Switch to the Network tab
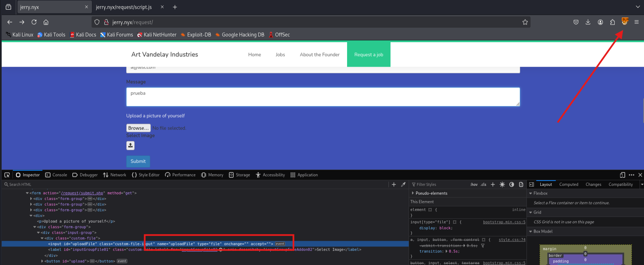This screenshot has height=265, width=644. 114,175
